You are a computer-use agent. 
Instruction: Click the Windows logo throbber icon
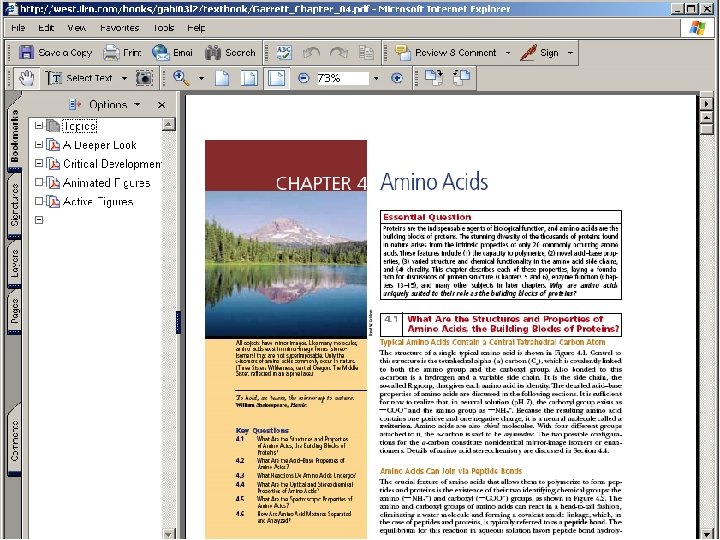pyautogui.click(x=698, y=28)
